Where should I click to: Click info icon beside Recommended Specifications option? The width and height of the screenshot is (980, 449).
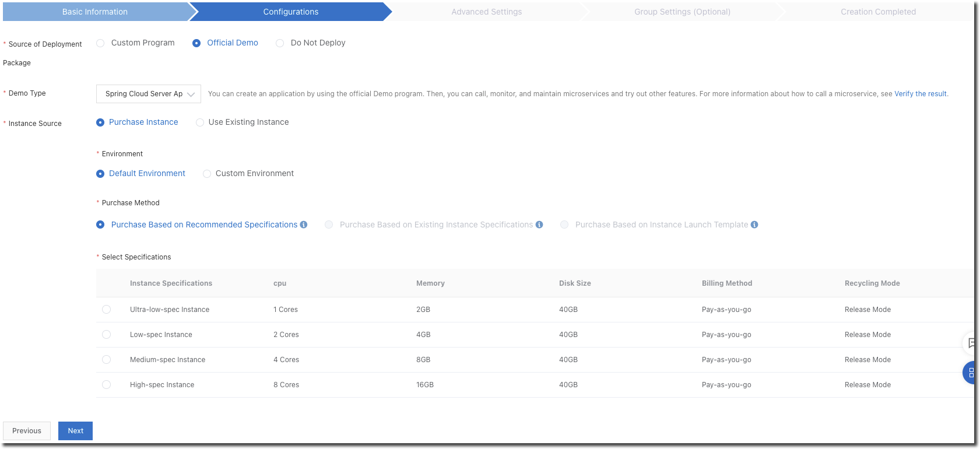pyautogui.click(x=304, y=224)
